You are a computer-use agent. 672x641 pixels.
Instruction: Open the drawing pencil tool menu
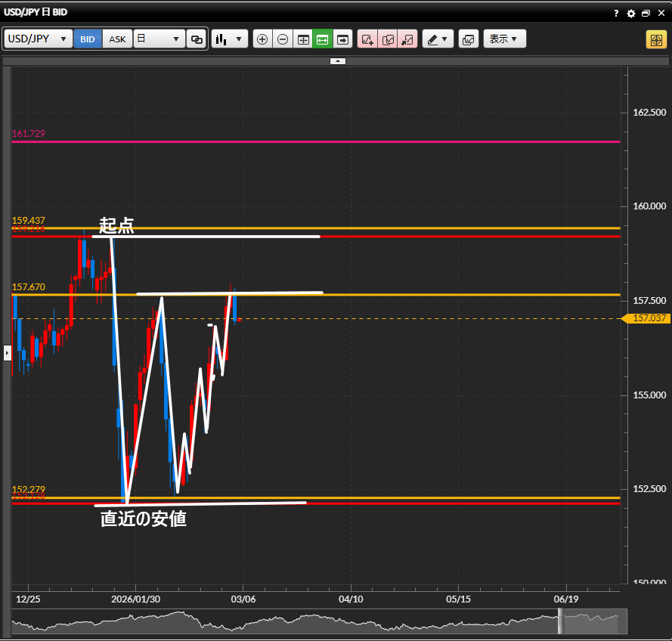coord(437,39)
